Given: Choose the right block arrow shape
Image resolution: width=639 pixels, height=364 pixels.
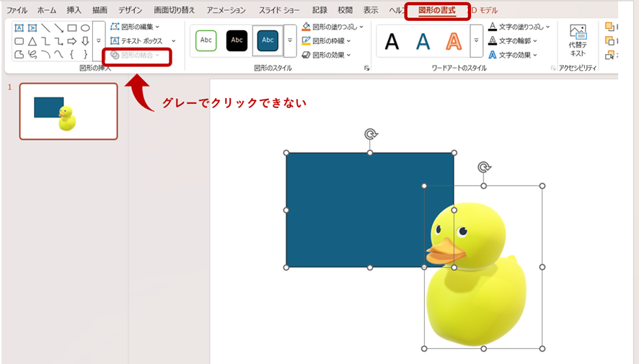Looking at the screenshot, I should (x=71, y=41).
